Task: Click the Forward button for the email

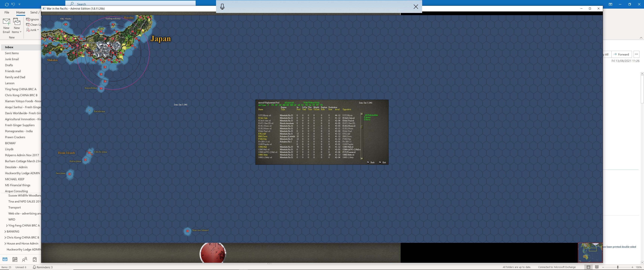Action: [x=622, y=54]
